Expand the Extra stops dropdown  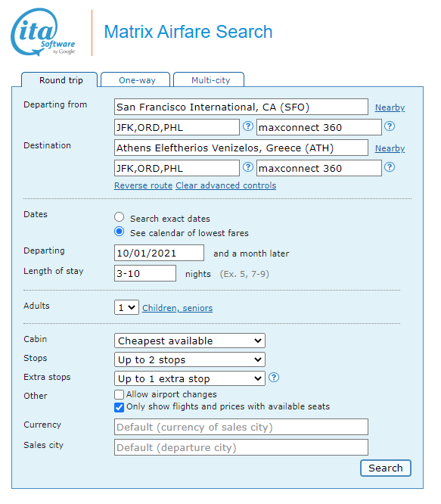tap(190, 378)
